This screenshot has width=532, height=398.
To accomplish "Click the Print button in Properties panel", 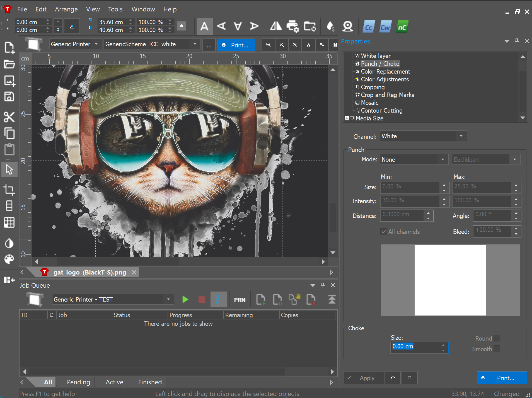I will (502, 378).
